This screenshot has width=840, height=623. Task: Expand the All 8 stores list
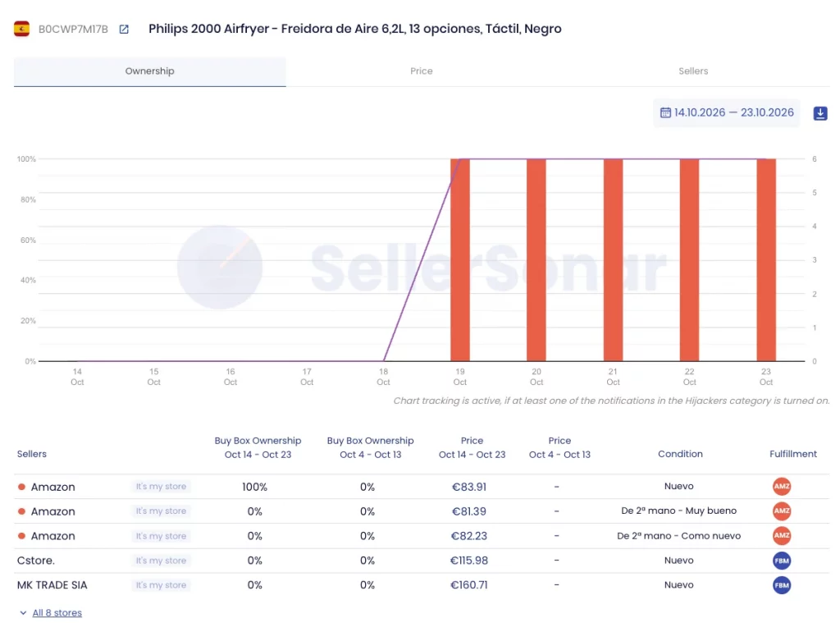57,613
